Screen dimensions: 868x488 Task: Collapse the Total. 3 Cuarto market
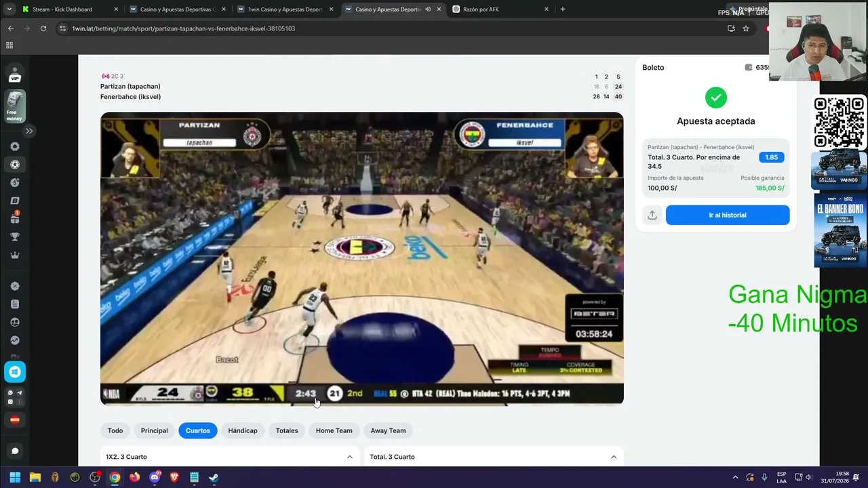[614, 457]
